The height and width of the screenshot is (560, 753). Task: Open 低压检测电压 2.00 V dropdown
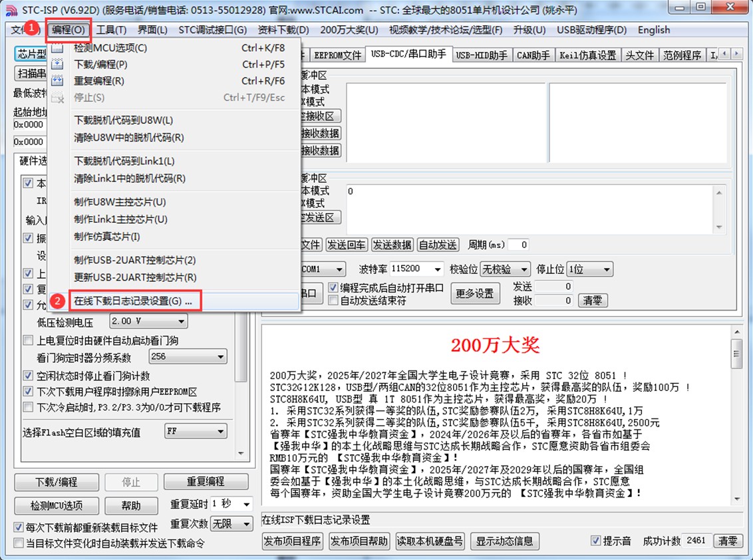coord(148,321)
